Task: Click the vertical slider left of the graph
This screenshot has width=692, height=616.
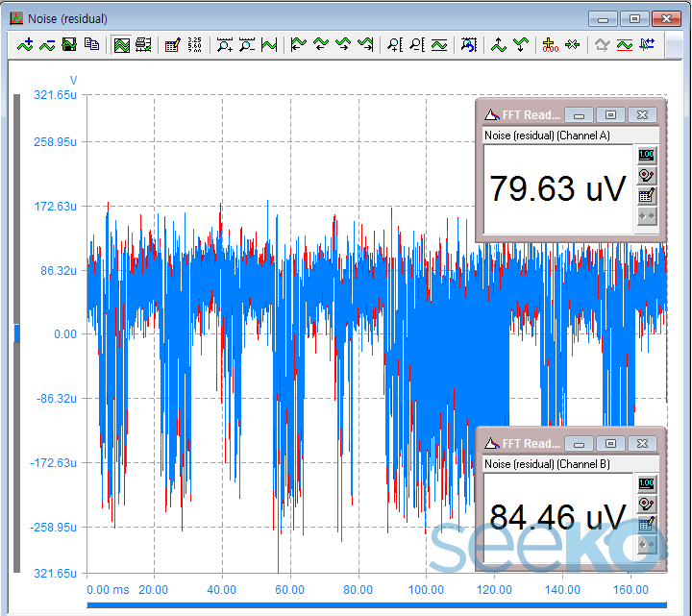Action: [x=15, y=333]
